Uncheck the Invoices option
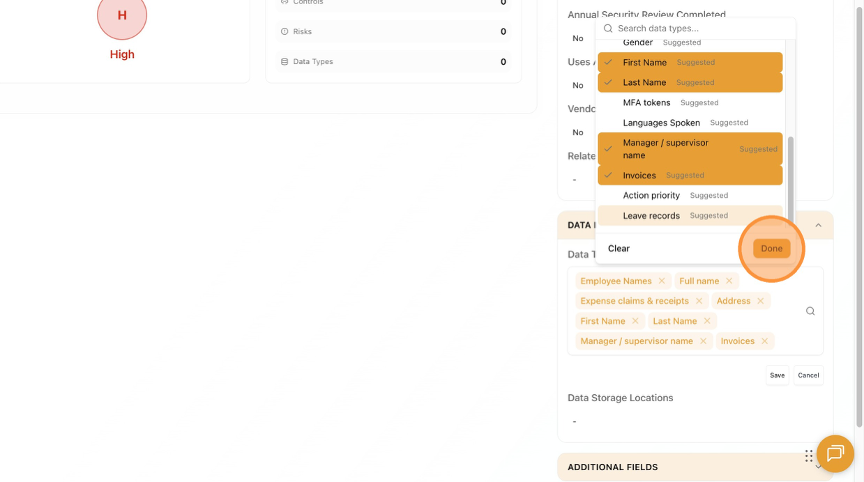 point(690,176)
